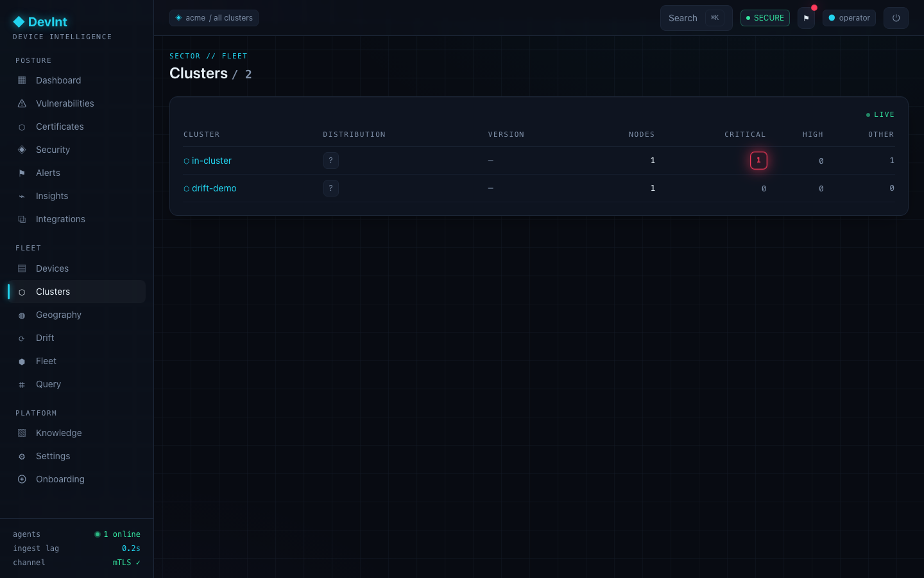Click the Geography globe icon

[22, 315]
